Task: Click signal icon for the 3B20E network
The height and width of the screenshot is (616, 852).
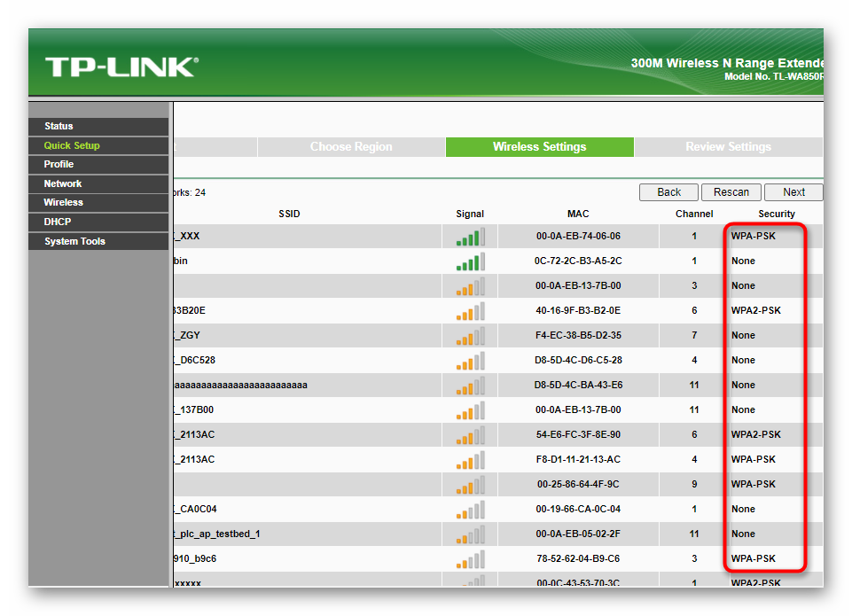Action: (x=471, y=311)
